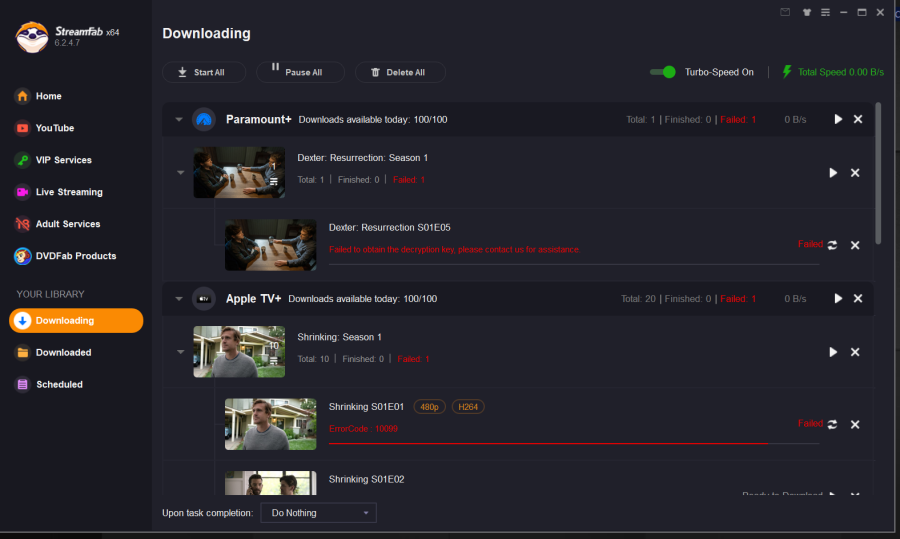Collapse the Shrinking: Season 1 list
Image resolution: width=900 pixels, height=539 pixels.
[180, 352]
